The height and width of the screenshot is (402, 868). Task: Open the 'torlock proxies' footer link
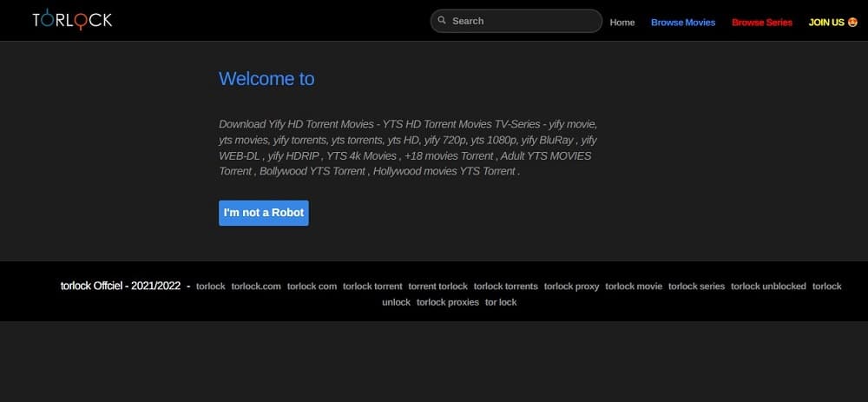click(447, 302)
